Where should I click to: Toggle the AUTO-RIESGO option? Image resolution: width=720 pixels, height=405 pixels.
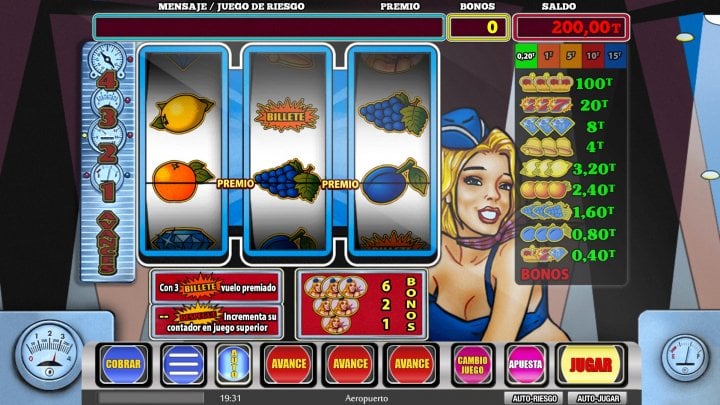(x=534, y=398)
